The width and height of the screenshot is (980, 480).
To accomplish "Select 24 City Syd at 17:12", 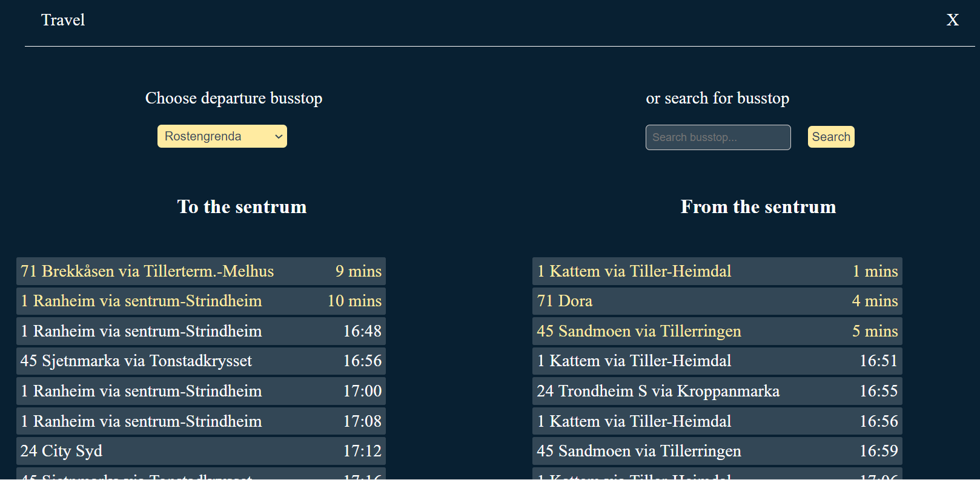I will click(201, 451).
